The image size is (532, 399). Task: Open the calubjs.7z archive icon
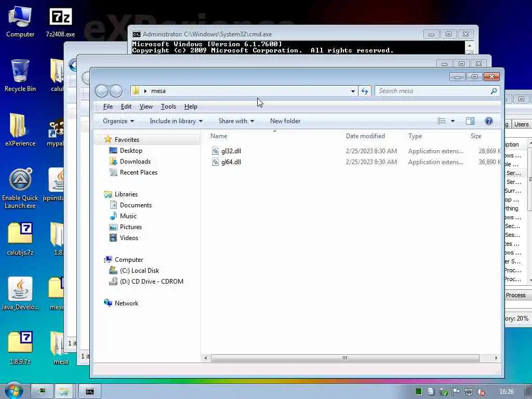pyautogui.click(x=20, y=238)
